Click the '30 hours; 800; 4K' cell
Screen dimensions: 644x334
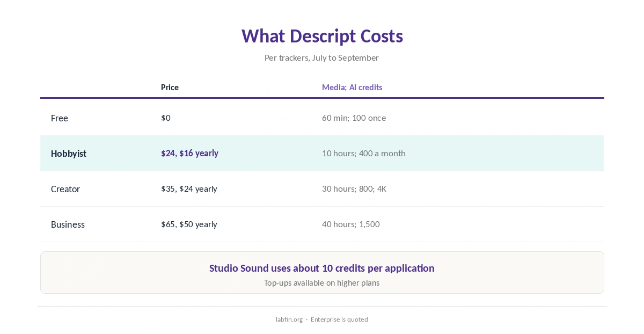(354, 188)
